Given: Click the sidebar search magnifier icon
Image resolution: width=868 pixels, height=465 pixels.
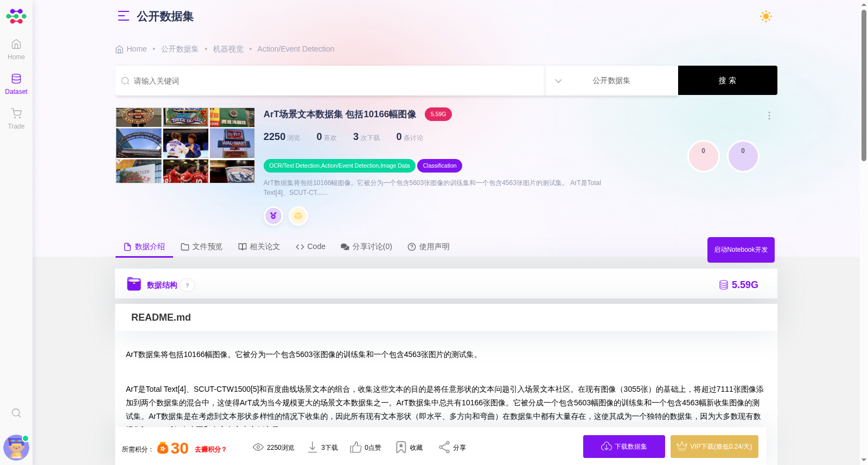Looking at the screenshot, I should tap(16, 413).
